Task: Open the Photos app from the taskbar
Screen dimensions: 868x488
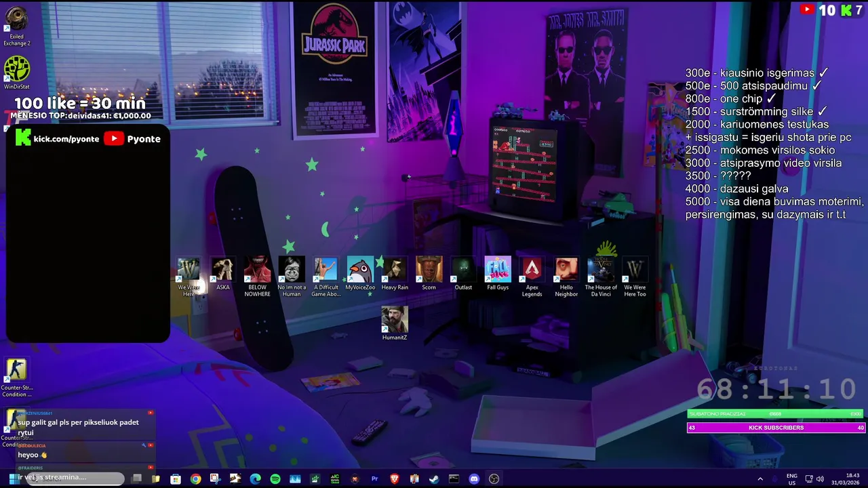Action: 295,479
